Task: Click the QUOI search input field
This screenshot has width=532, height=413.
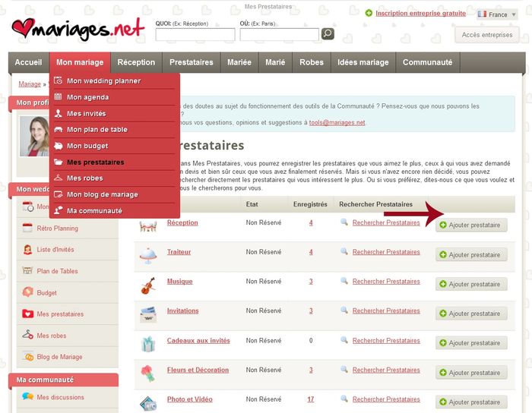Action: [195, 35]
